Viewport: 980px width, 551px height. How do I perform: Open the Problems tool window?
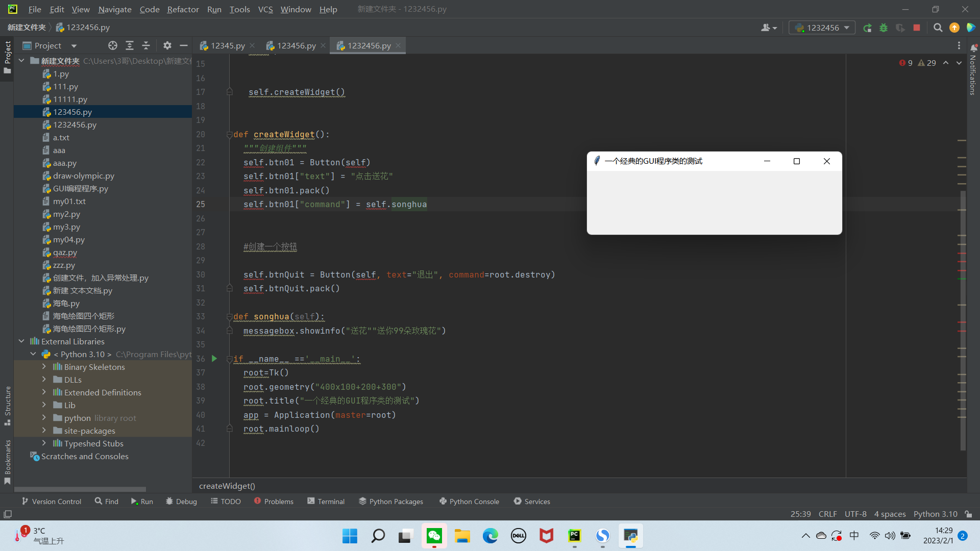tap(274, 502)
